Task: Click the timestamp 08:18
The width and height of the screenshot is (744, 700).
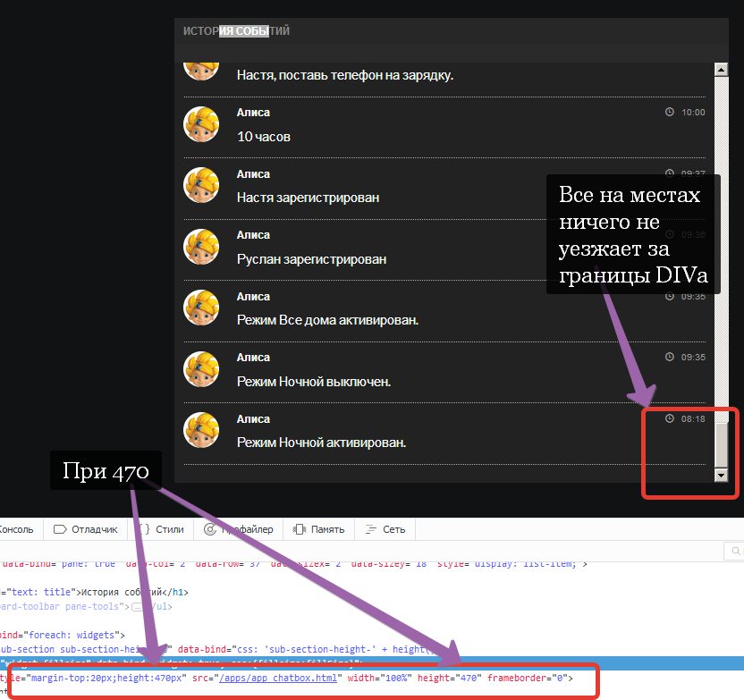Action: 693,418
